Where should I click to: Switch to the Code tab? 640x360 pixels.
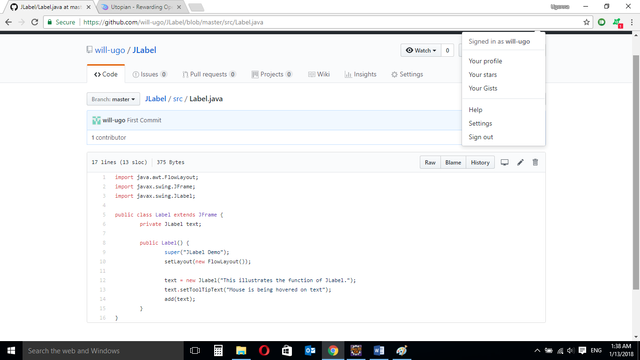[106, 74]
